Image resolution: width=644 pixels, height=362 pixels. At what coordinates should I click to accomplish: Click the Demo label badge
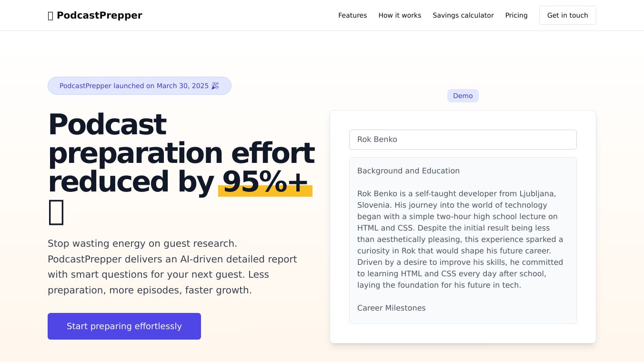tap(463, 96)
